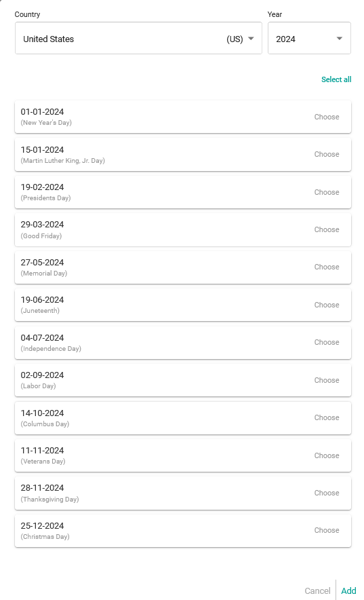The width and height of the screenshot is (364, 600).
Task: Choose Juneteenth holiday
Action: [327, 305]
